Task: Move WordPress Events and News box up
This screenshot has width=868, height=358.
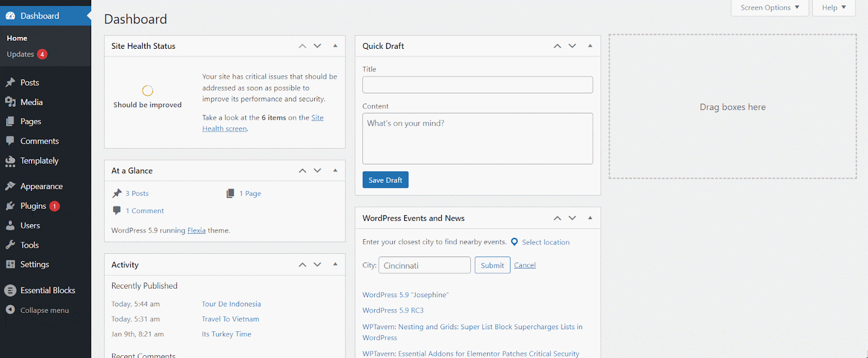Action: [557, 218]
